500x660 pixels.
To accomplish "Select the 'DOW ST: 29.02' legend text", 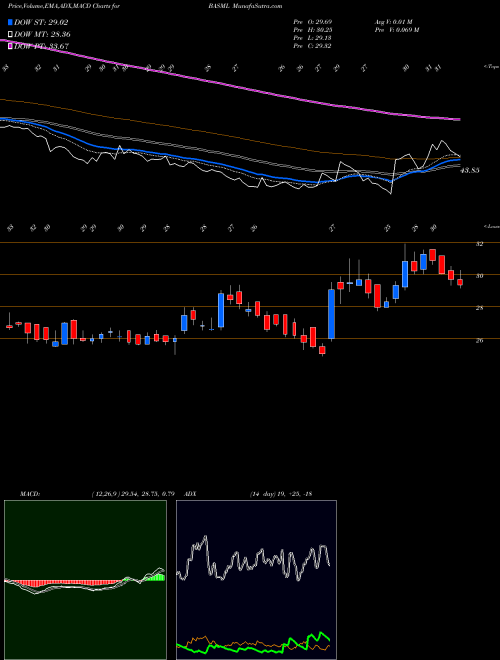I will pos(41,22).
